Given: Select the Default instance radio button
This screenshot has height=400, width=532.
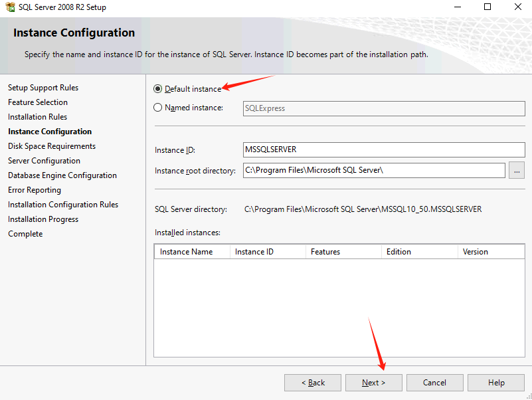Looking at the screenshot, I should point(158,89).
